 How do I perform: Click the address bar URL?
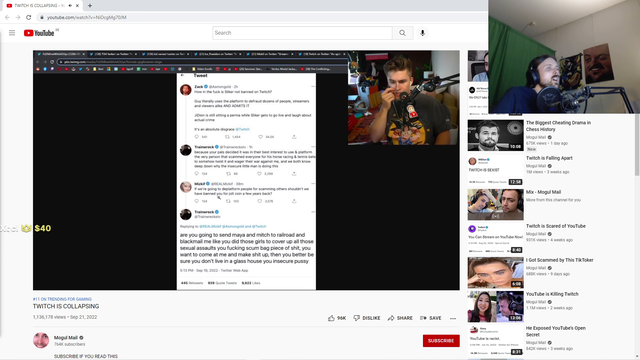coord(87,17)
